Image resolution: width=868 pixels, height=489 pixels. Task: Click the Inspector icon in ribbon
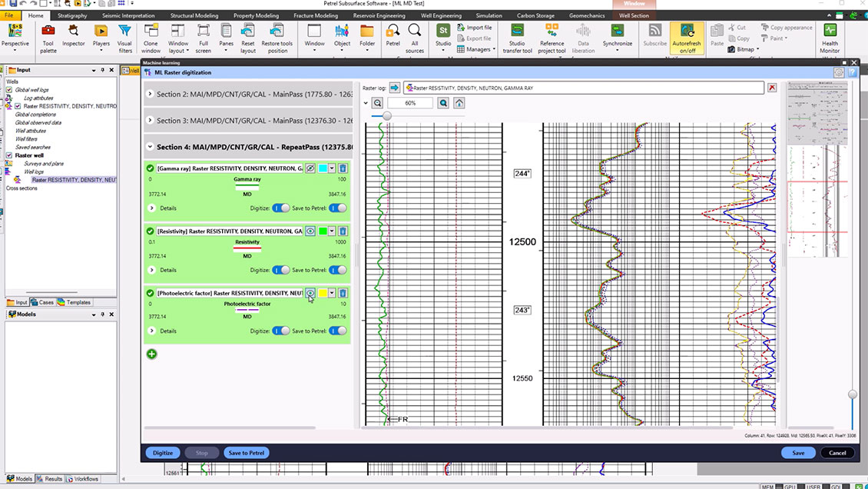[x=74, y=36]
